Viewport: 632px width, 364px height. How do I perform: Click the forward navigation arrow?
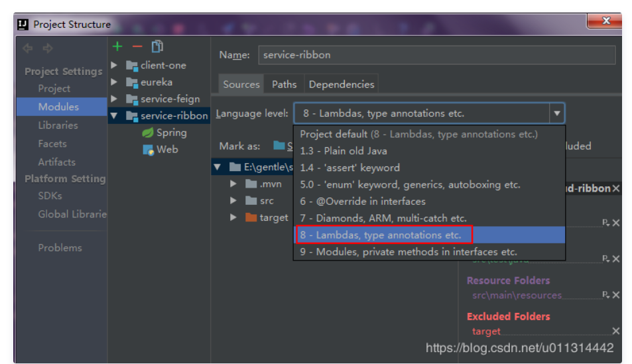tap(48, 48)
